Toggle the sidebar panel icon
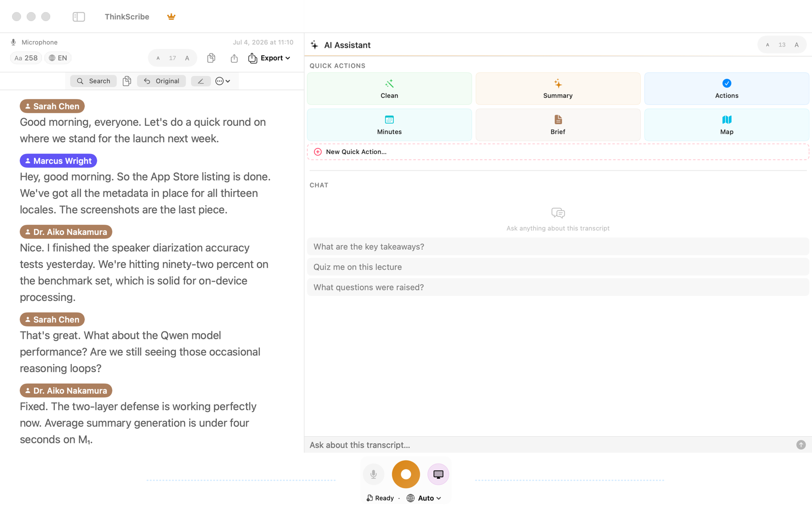 (x=79, y=17)
